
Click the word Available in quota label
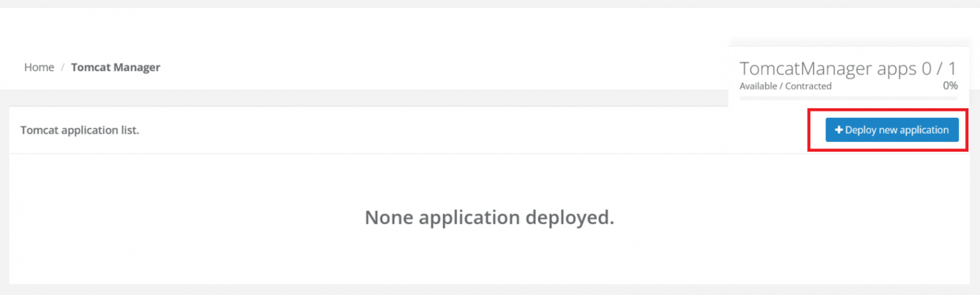pyautogui.click(x=759, y=86)
